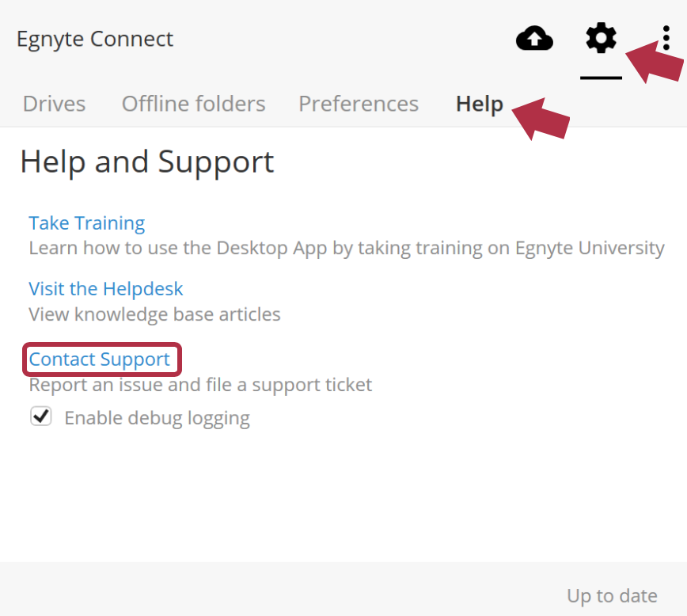Open the three-dot more options menu

click(x=666, y=38)
